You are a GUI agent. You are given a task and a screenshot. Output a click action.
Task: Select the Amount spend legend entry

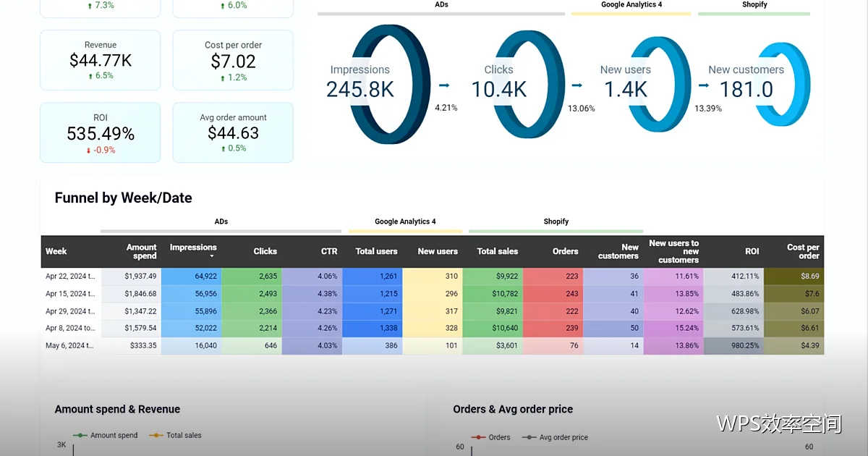click(106, 435)
